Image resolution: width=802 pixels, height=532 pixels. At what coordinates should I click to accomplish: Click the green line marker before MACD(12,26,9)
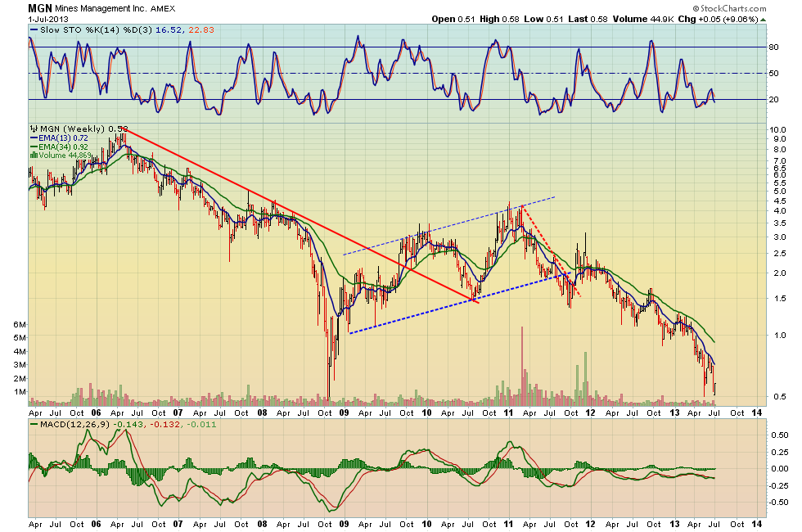[34, 425]
